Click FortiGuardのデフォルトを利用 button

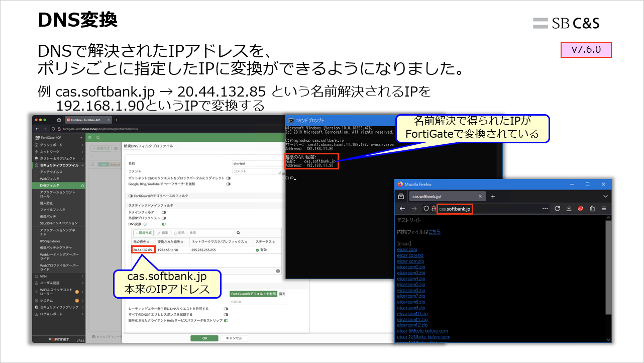pos(253,294)
